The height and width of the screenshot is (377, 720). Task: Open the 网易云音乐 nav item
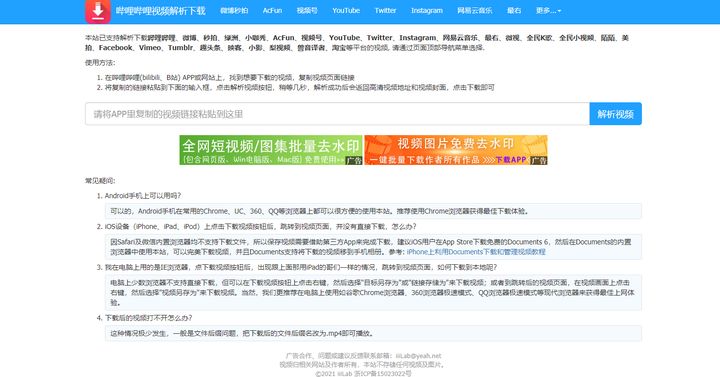pos(475,11)
